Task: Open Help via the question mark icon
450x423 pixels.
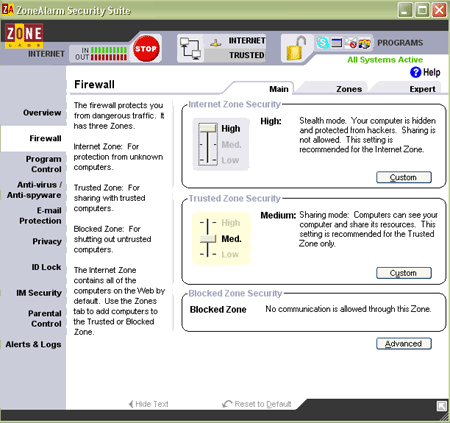Action: (x=415, y=72)
